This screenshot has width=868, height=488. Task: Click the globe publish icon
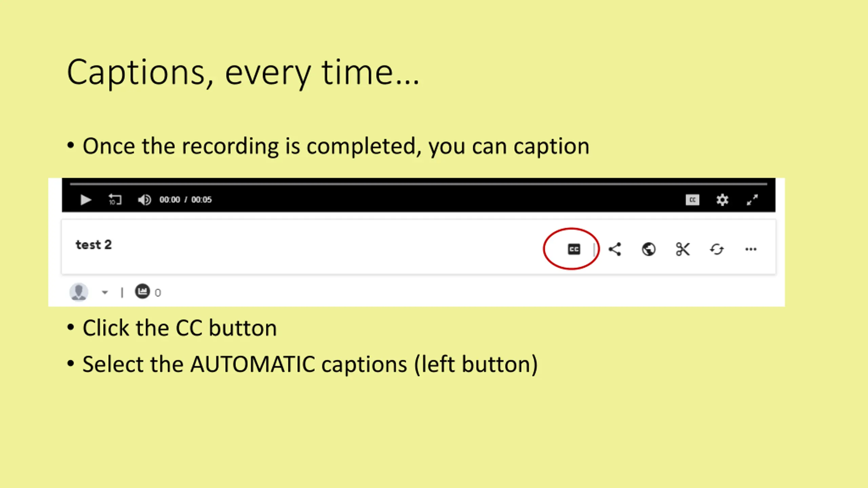pos(649,249)
